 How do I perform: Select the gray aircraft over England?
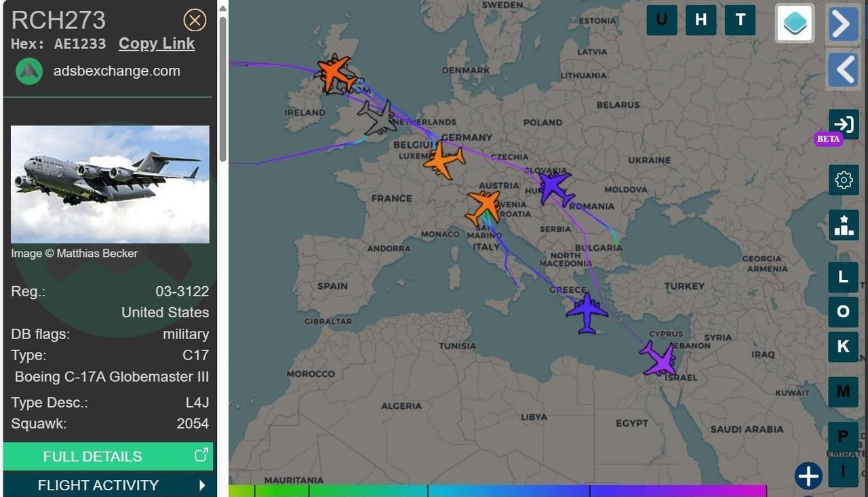pos(378,119)
